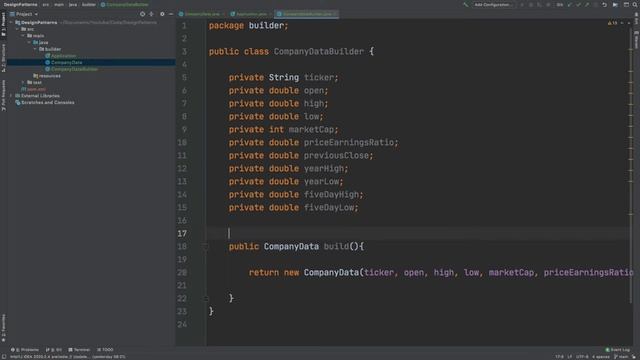Click the CompanyDataBuilder class name in code

click(318, 51)
